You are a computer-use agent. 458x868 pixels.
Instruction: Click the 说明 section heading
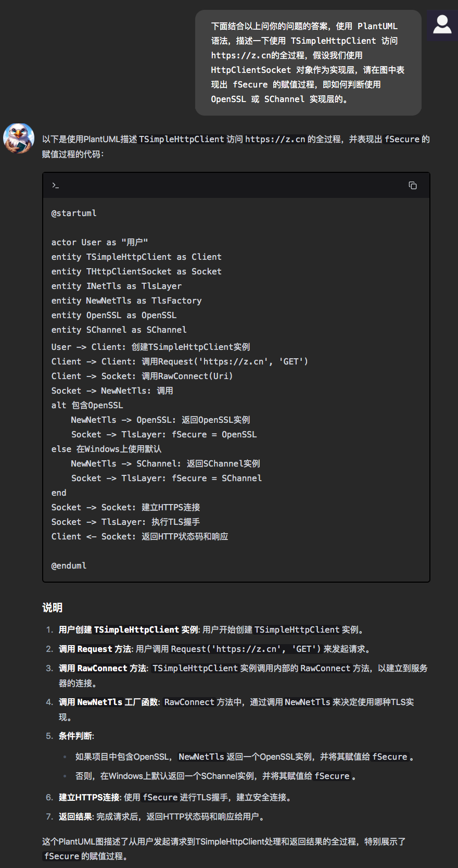coord(51,608)
